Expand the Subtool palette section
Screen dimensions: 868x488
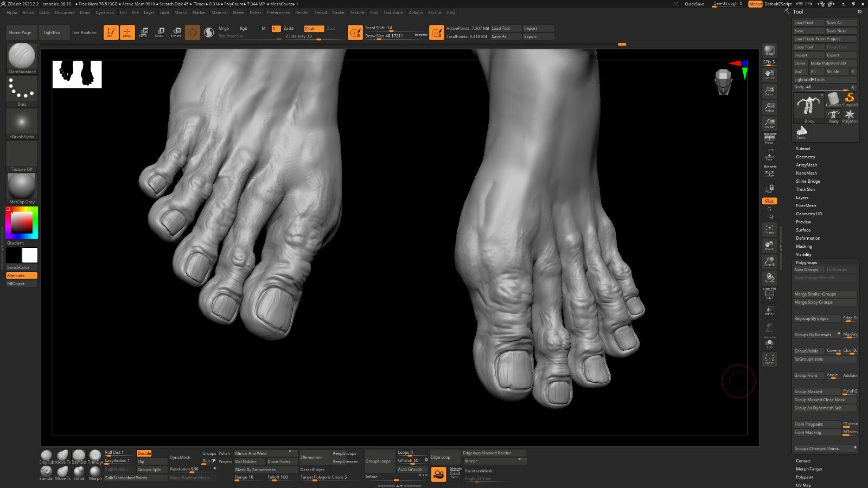coord(803,149)
